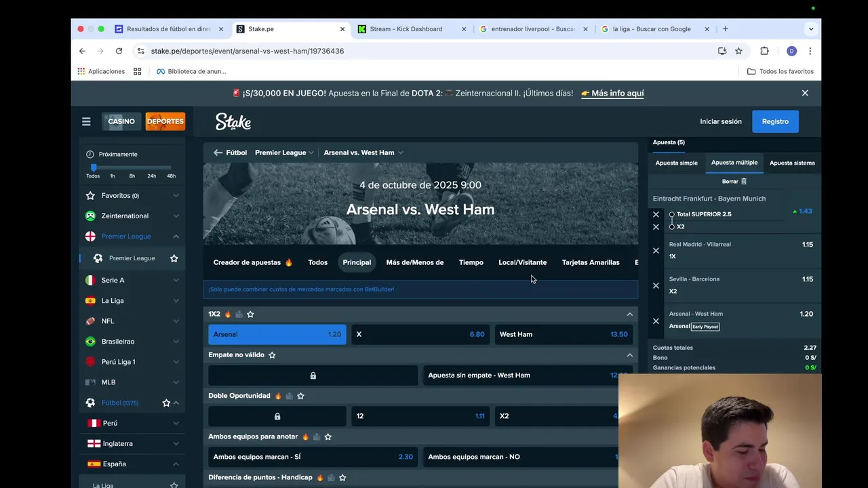Image resolution: width=868 pixels, height=488 pixels.
Task: Select the Todos market tab
Action: pyautogui.click(x=317, y=262)
